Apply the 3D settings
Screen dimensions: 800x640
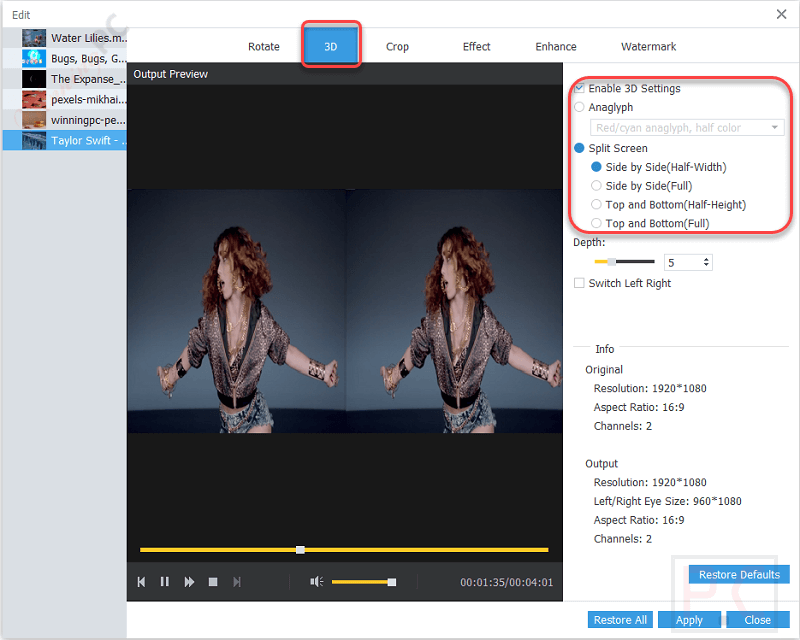point(689,620)
